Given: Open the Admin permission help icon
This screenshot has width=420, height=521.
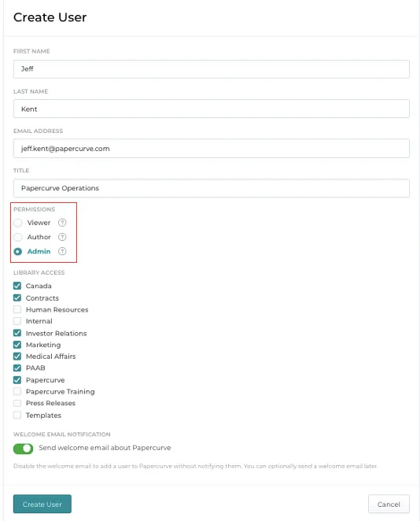Looking at the screenshot, I should 62,251.
